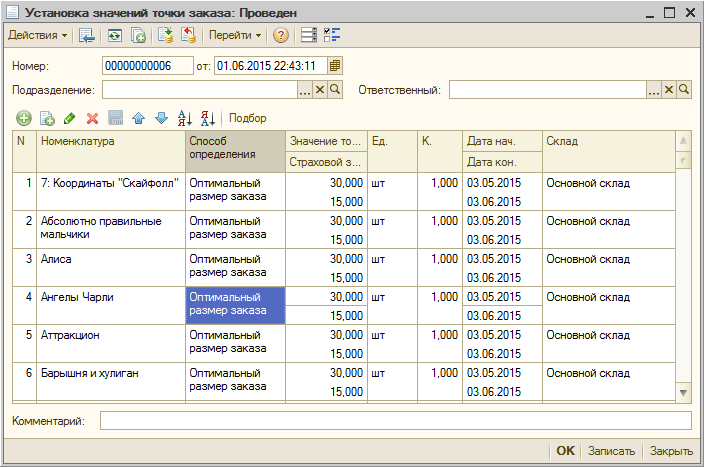Click the copy row icon in the table toolbar
This screenshot has height=467, width=704.
(x=47, y=118)
